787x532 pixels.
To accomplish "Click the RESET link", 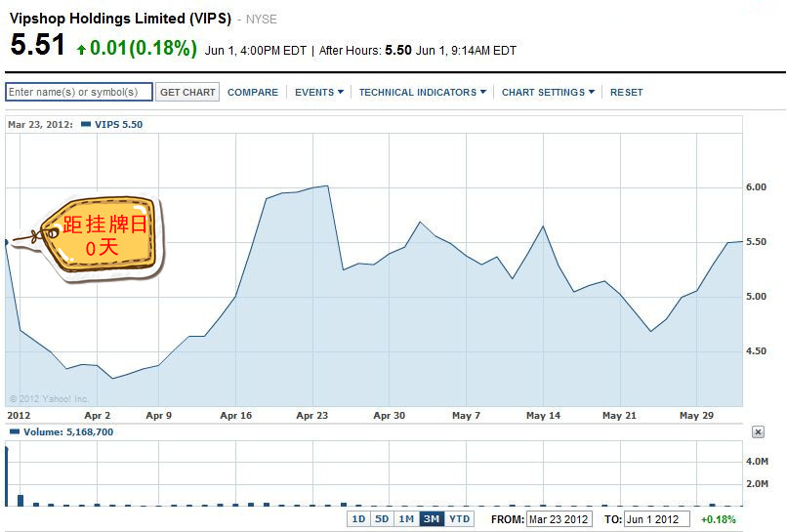I will tap(627, 93).
